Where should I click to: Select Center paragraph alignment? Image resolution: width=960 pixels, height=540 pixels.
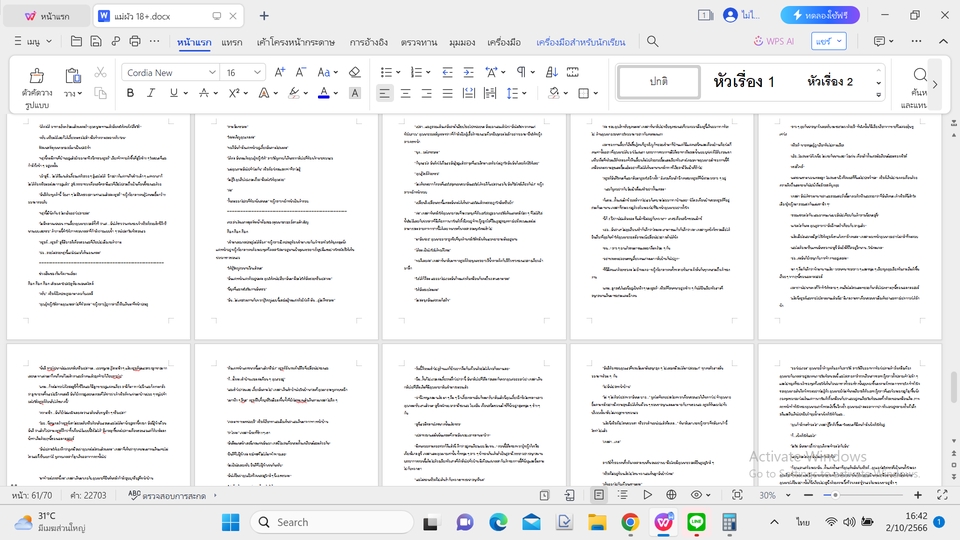[x=405, y=93]
